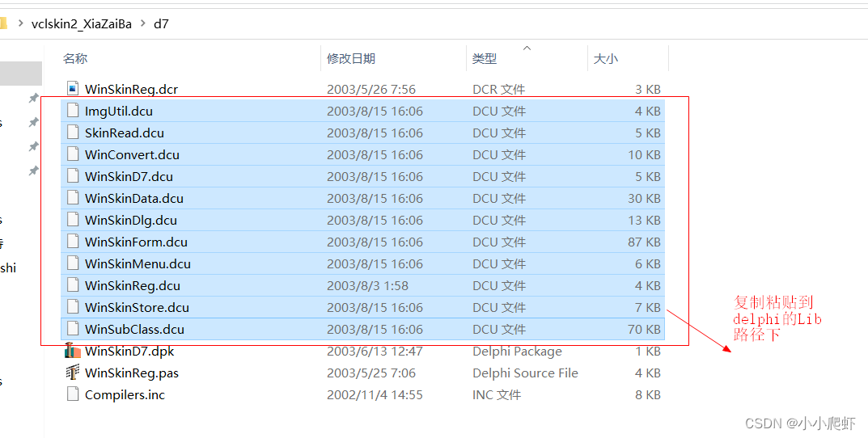Click the WinSkinD7.dcu file icon
The width and height of the screenshot is (868, 438).
pyautogui.click(x=73, y=176)
